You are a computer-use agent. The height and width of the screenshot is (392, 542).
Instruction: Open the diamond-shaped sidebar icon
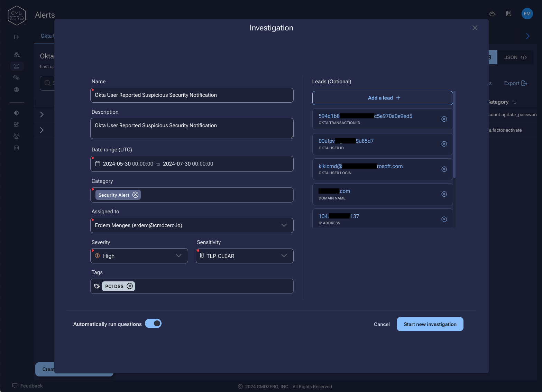(16, 113)
